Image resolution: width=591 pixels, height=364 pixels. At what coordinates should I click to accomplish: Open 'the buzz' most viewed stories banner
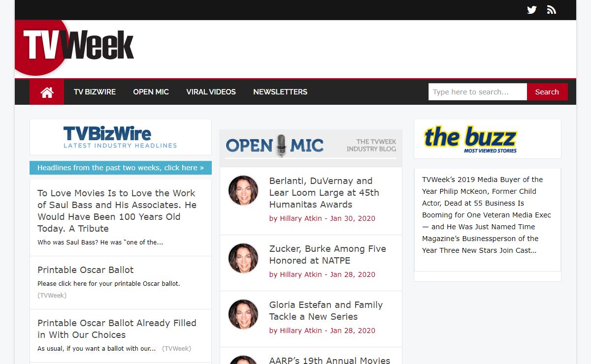(488, 139)
